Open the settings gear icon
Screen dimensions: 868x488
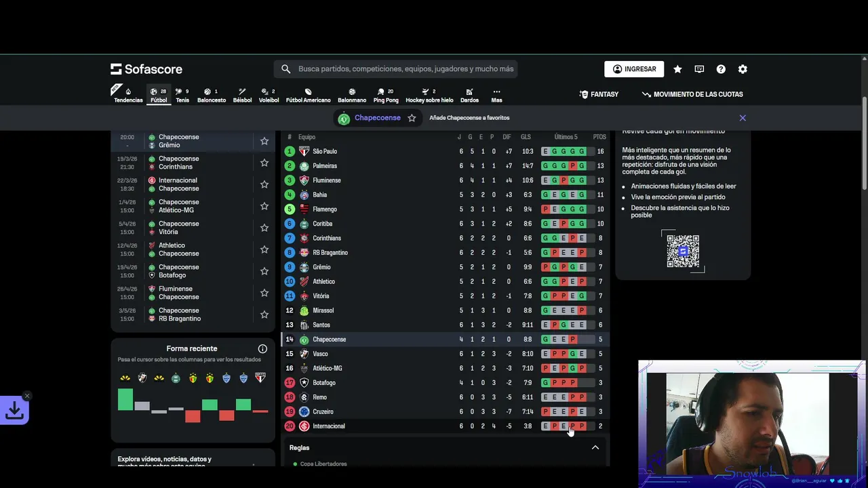point(743,69)
